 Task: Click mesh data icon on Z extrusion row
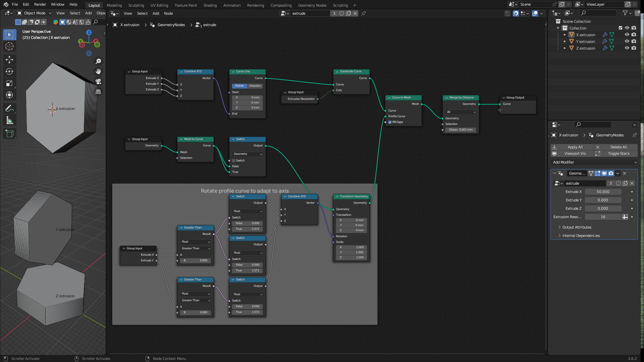(x=612, y=48)
